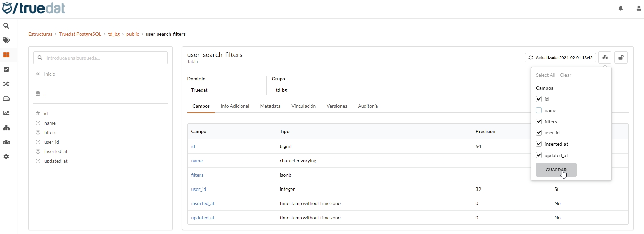This screenshot has height=234, width=644.
Task: Open the search magnifier in left sidebar
Action: (6, 26)
